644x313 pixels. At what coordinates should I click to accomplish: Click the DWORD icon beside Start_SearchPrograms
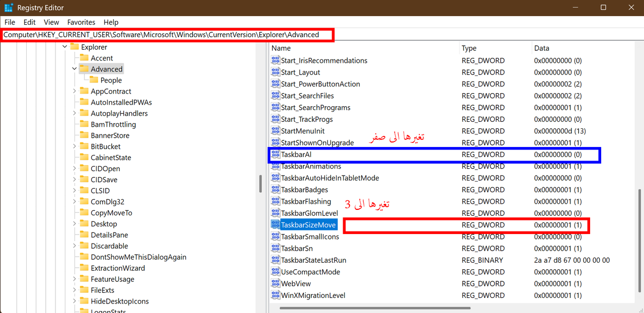[x=275, y=107]
